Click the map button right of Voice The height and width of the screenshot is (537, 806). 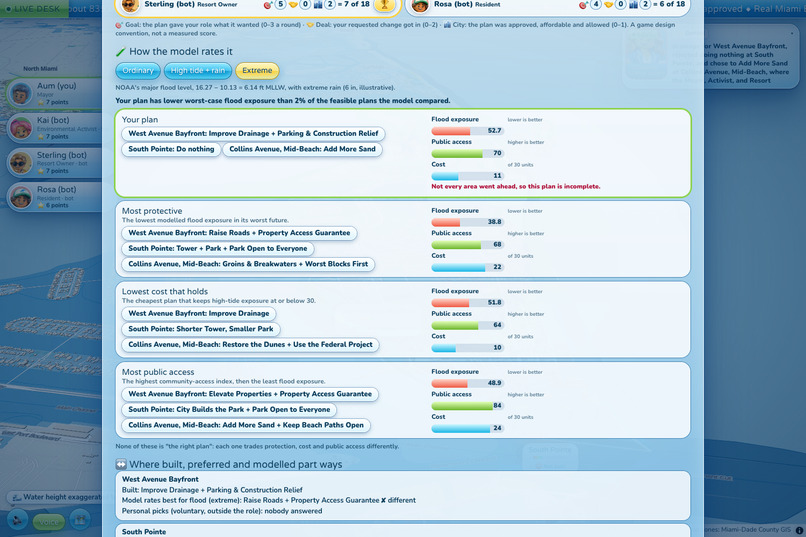(x=80, y=520)
